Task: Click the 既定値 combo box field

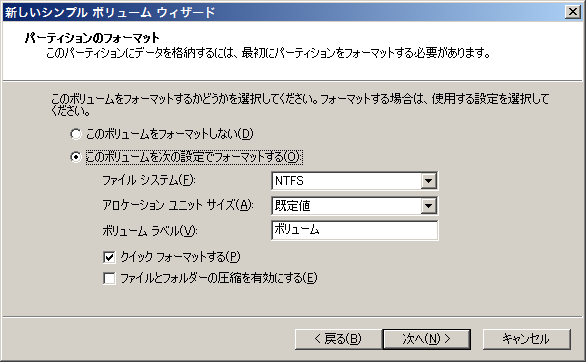Action: click(354, 206)
